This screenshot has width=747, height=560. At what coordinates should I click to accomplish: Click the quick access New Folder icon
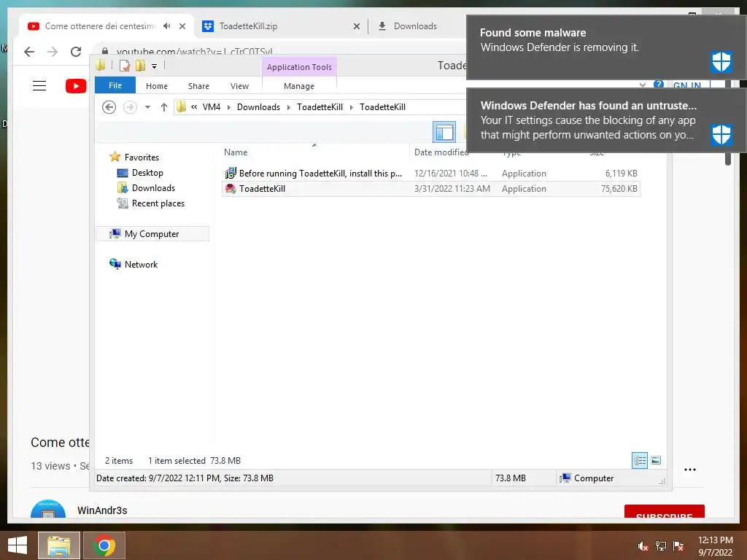[141, 66]
